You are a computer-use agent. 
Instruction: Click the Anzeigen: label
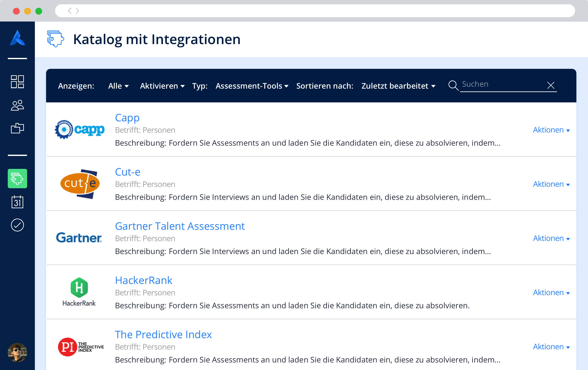click(x=76, y=86)
